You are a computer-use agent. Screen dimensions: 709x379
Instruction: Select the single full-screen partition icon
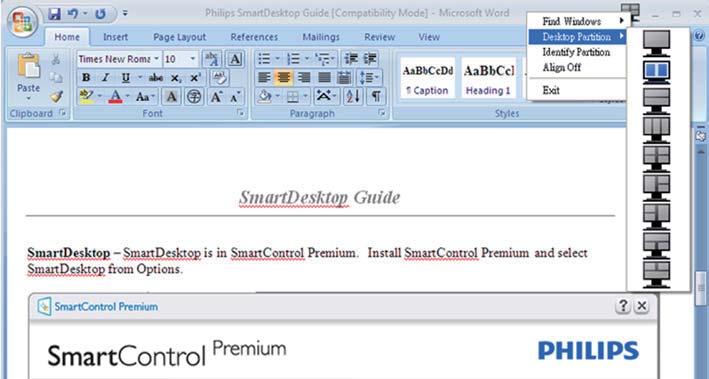(x=657, y=43)
